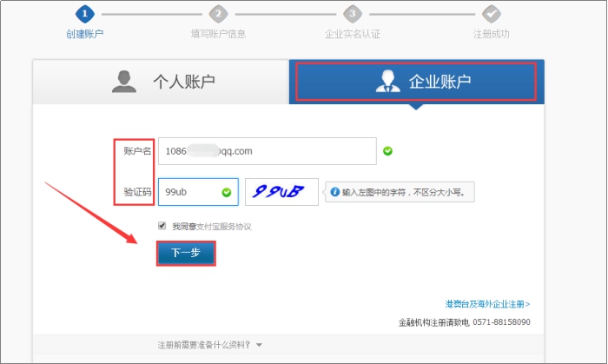608x364 pixels.
Task: Click the step 3 progress icon
Action: tap(352, 14)
